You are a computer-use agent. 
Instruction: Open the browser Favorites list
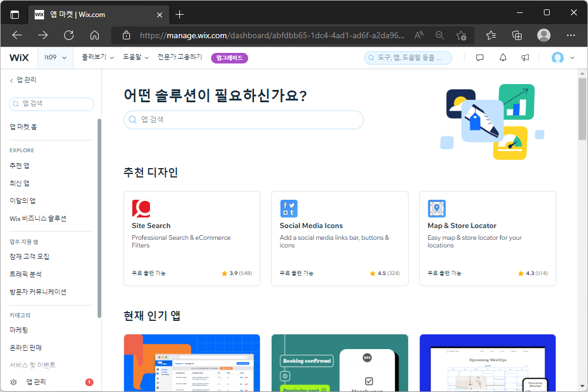coord(491,35)
